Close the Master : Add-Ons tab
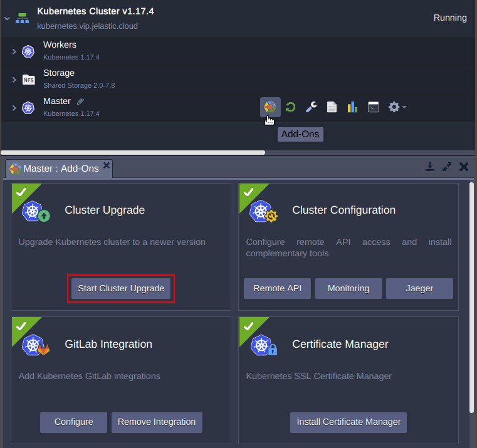The height and width of the screenshot is (448, 477). [x=107, y=165]
